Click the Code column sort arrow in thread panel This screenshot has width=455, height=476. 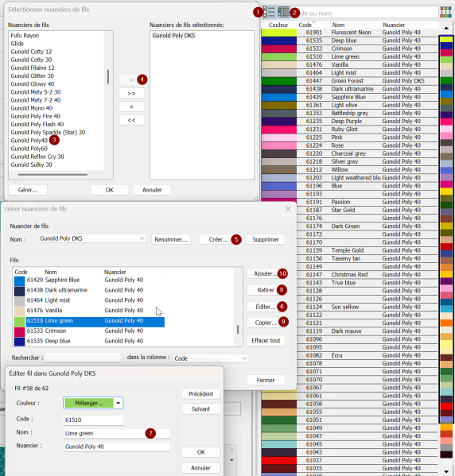pyautogui.click(x=313, y=21)
